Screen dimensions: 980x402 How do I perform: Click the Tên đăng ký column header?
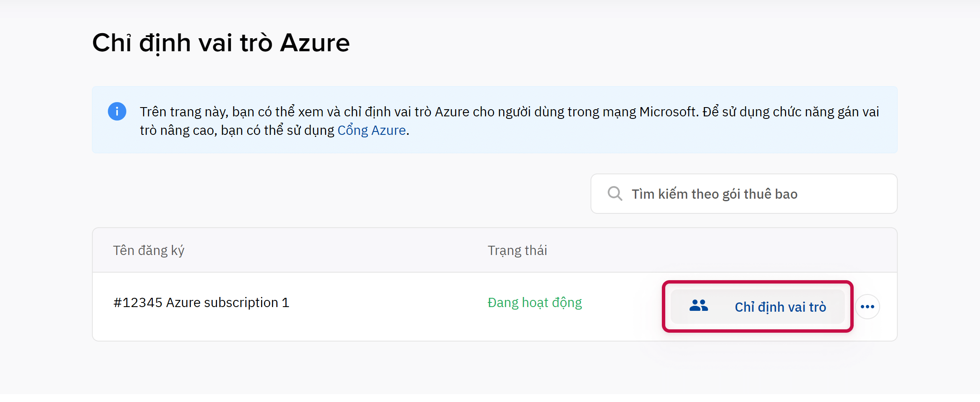[149, 250]
